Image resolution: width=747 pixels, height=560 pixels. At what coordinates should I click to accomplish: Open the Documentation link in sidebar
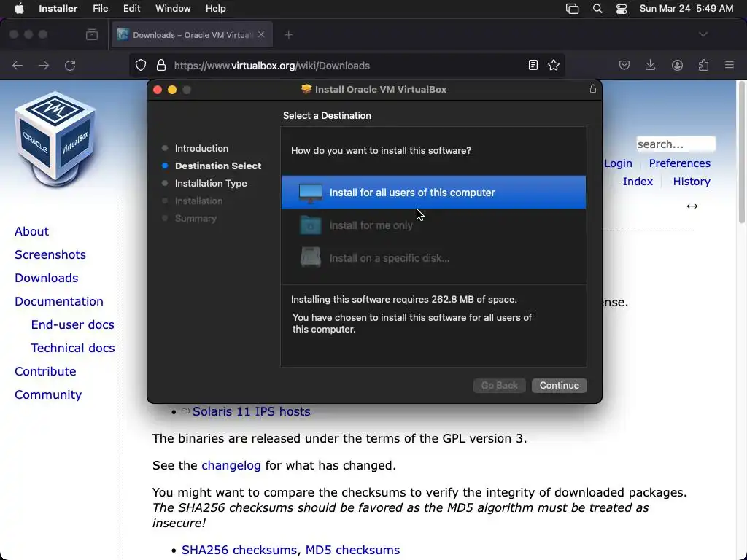click(x=59, y=301)
